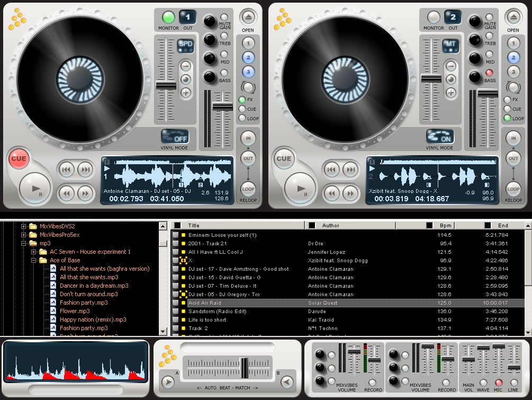Start playback with deck 2 play/pause button

click(x=300, y=189)
